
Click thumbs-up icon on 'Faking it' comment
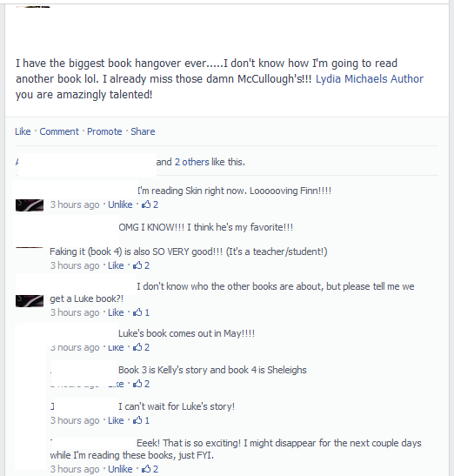coord(137,265)
